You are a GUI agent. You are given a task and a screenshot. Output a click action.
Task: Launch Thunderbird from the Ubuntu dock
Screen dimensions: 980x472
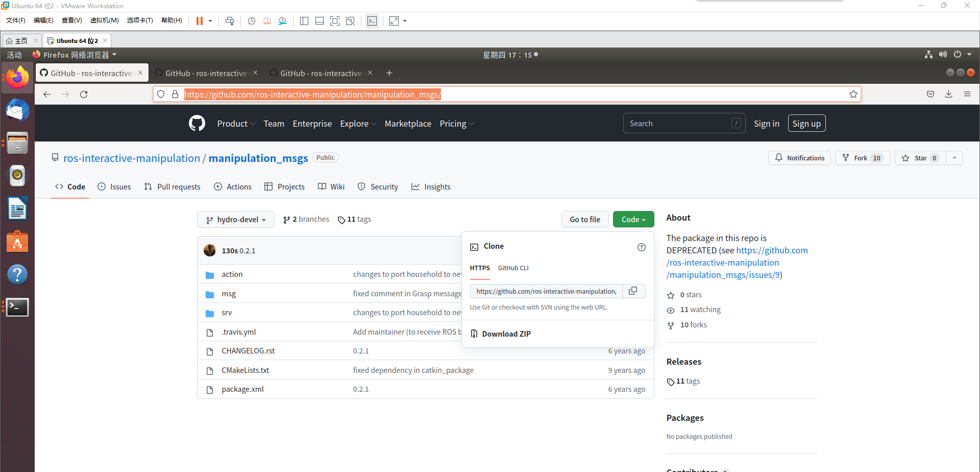[x=17, y=110]
